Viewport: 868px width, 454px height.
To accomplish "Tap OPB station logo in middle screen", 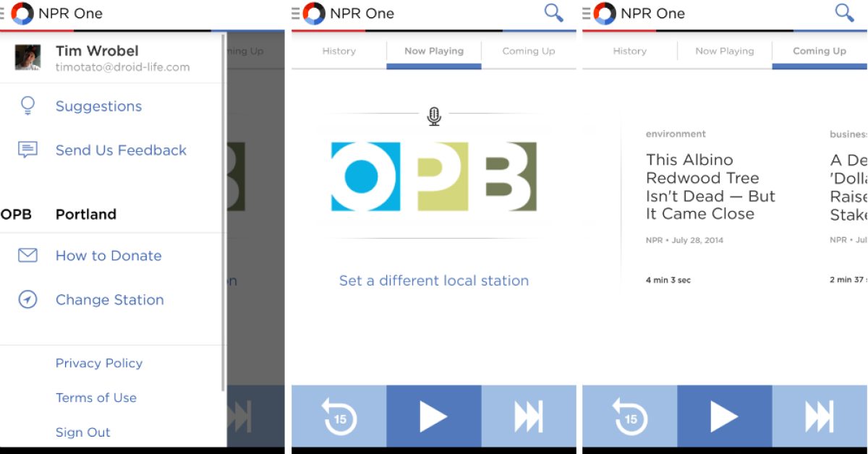I will 434,176.
